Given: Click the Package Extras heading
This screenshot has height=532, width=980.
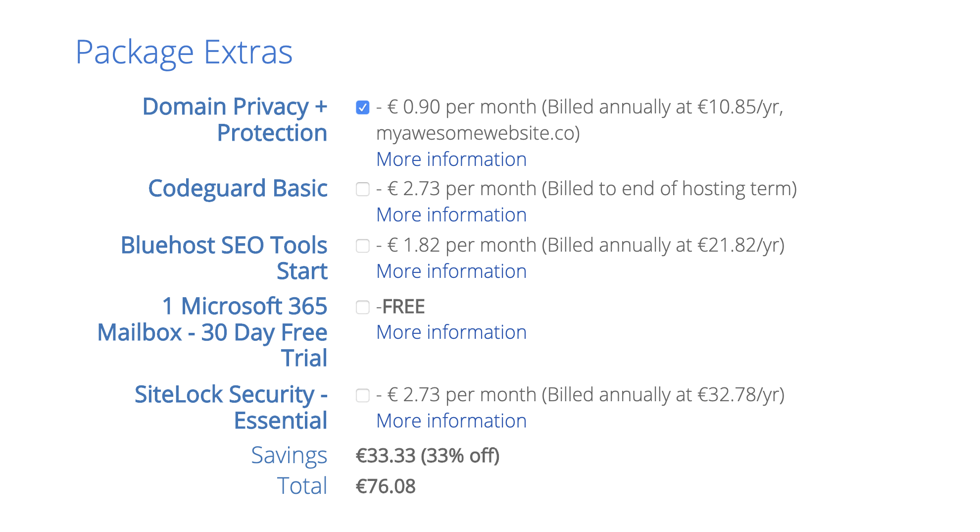Looking at the screenshot, I should pos(184,53).
